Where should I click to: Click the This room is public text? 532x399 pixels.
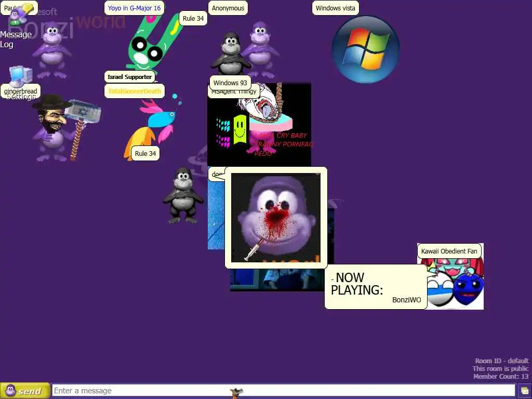click(x=500, y=368)
